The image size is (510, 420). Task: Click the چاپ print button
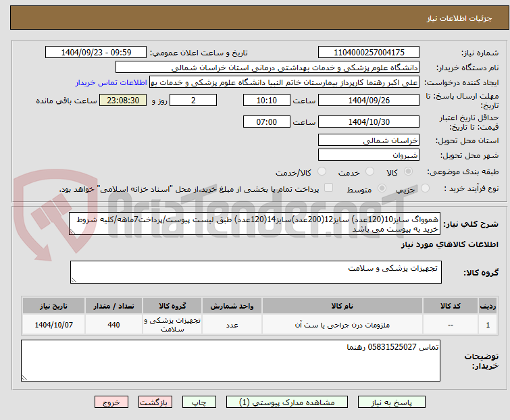point(199,402)
